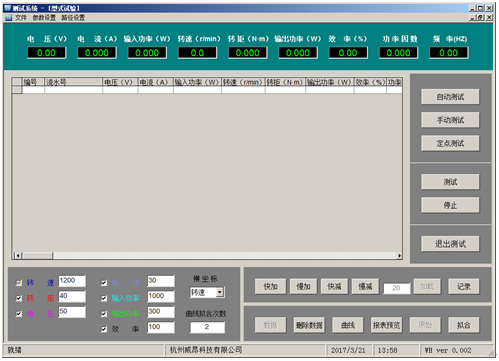The width and height of the screenshot is (499, 361).
Task: Uncheck the 输入功率 checkbox
Action: (104, 298)
